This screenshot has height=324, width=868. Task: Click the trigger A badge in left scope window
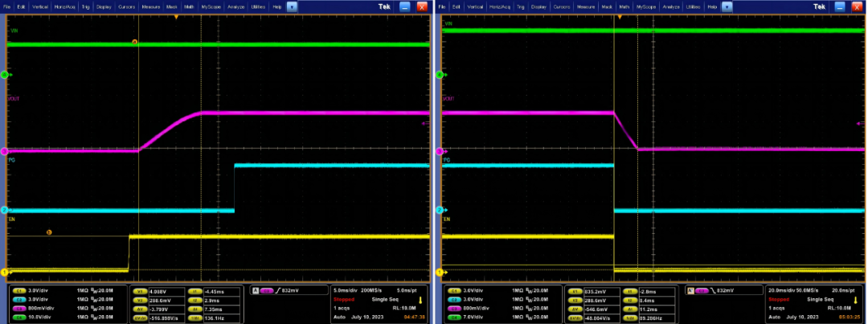256,291
